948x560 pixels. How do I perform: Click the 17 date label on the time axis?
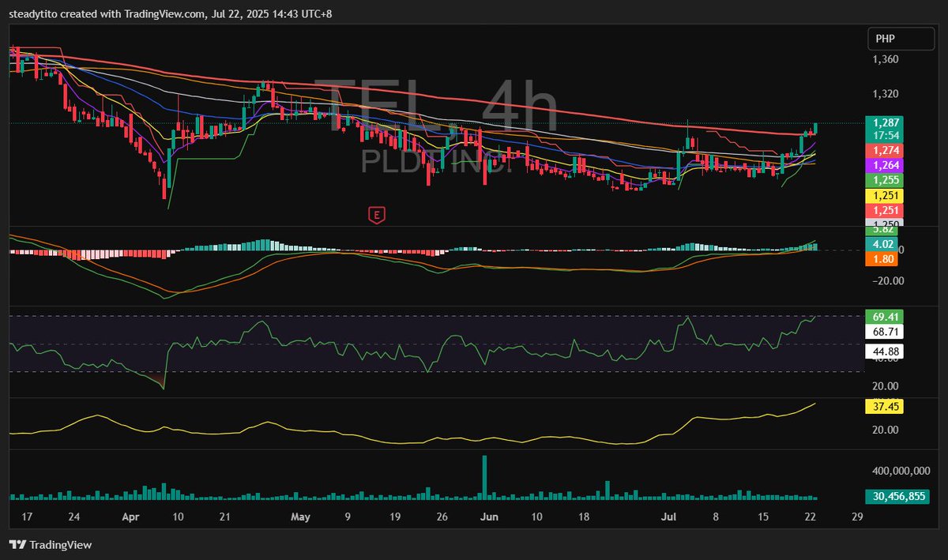28,518
